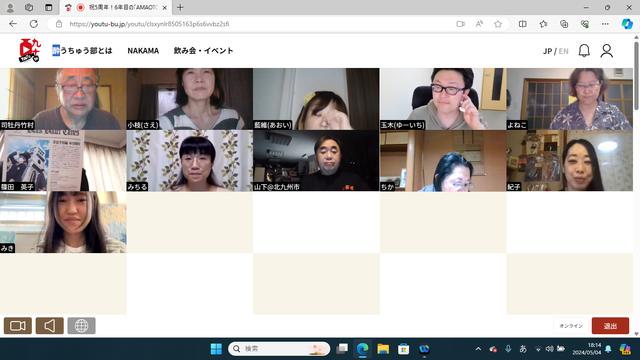Toggle the camera button at bottom left
640x360 pixels.
(18, 326)
